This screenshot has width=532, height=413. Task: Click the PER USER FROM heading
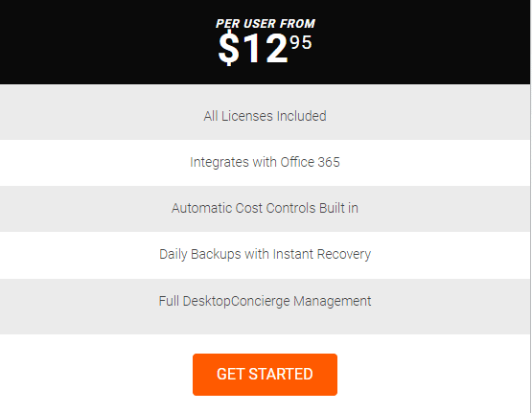(x=266, y=24)
